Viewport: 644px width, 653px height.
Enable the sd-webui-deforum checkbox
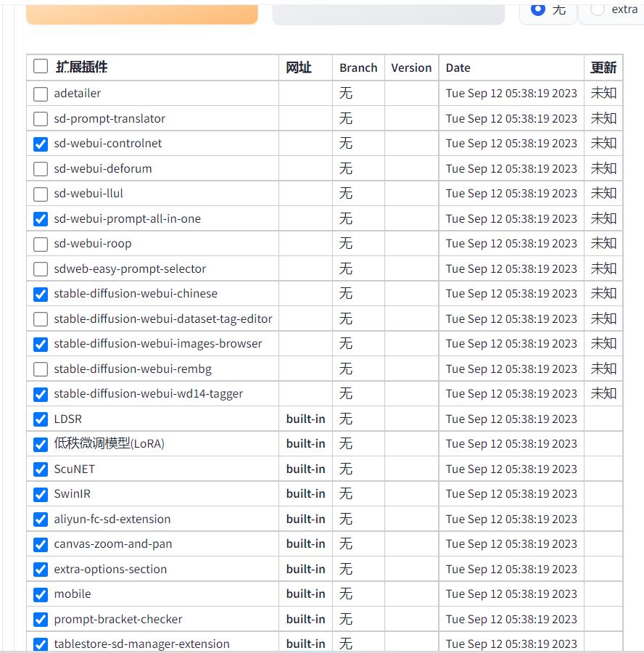pyautogui.click(x=41, y=169)
